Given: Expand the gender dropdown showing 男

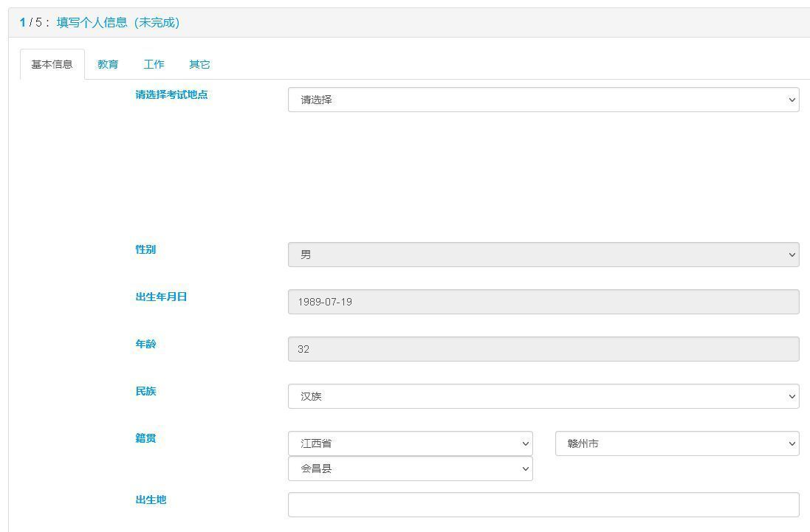Looking at the screenshot, I should [x=543, y=255].
